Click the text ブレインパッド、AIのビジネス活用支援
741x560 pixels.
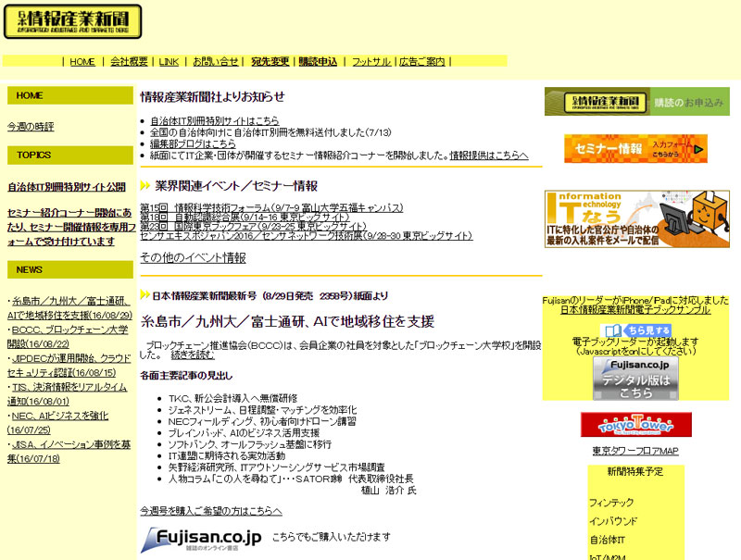244,433
